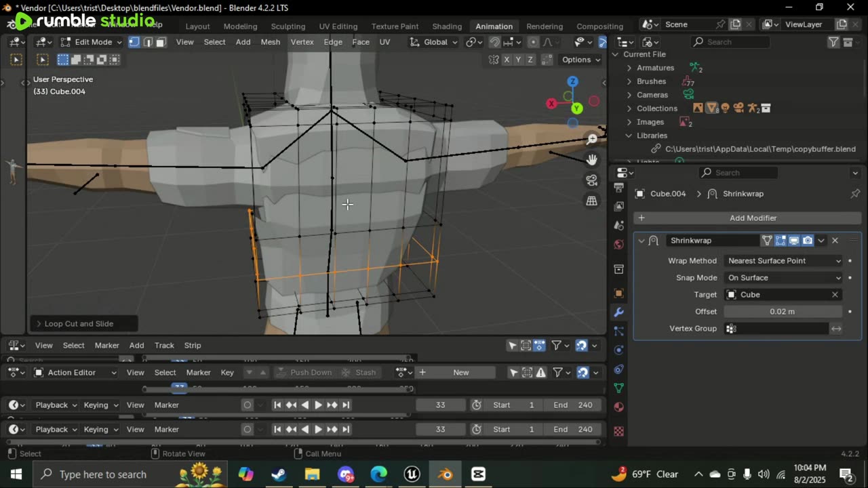Switch to orthographic grid view icon
868x488 pixels.
592,201
